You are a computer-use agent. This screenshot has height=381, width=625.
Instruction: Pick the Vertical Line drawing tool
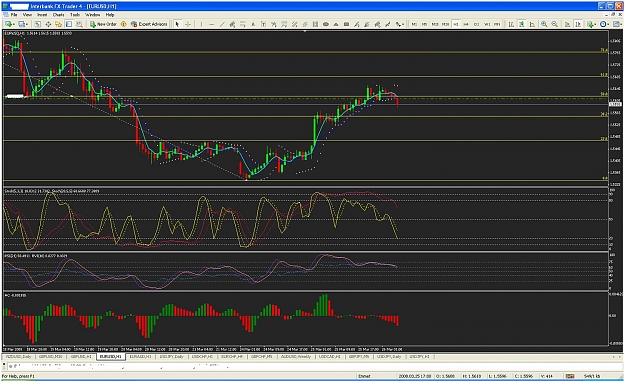(x=201, y=24)
